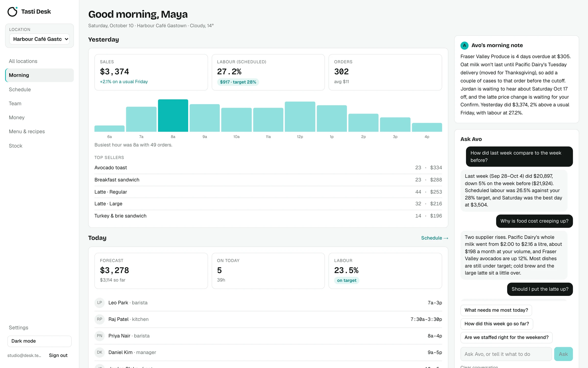Click 'Should I put the latte up?' message
This screenshot has width=588, height=368.
pos(540,289)
